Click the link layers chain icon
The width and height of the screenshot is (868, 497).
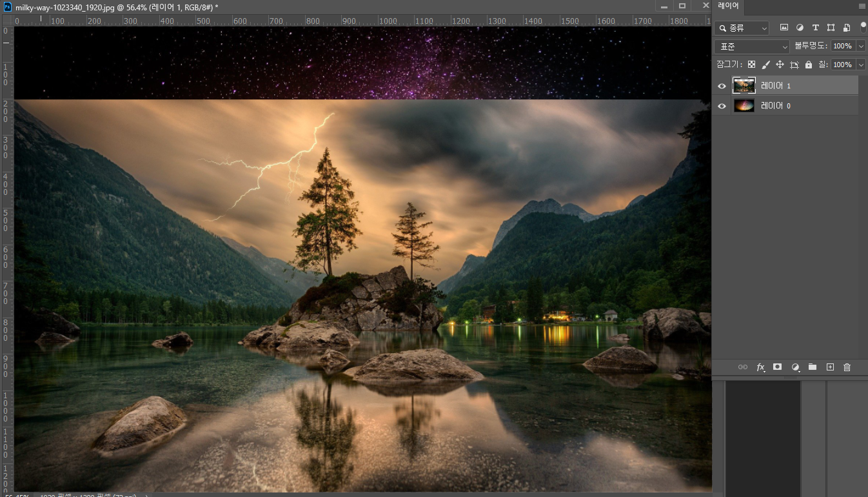(743, 367)
